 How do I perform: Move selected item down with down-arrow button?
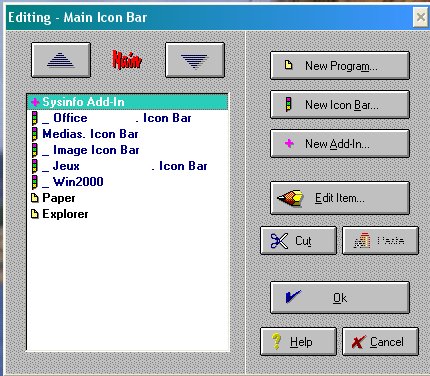pos(195,60)
